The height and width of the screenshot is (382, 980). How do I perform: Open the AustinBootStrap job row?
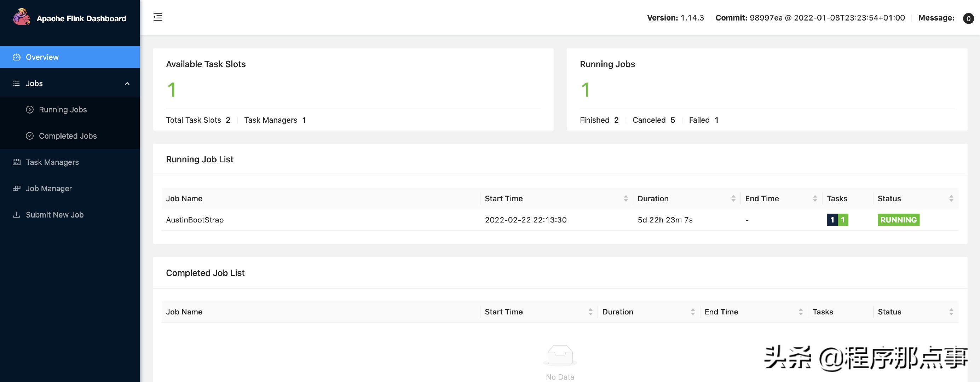click(195, 220)
